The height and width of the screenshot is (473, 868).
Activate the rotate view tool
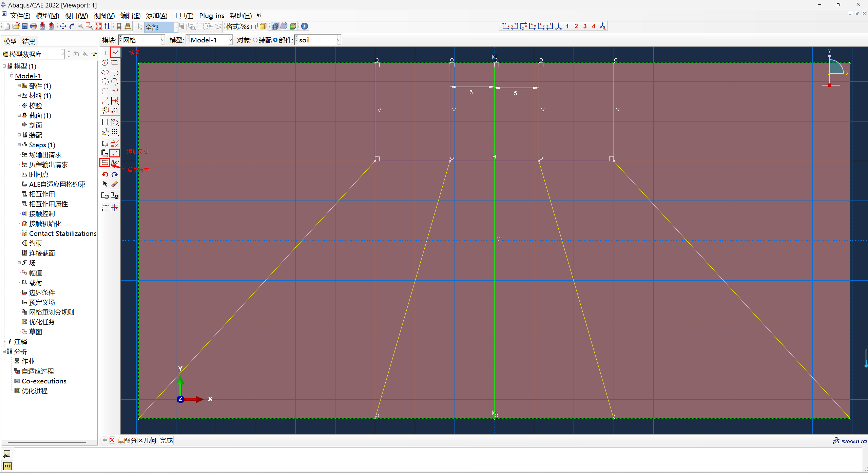pyautogui.click(x=72, y=26)
